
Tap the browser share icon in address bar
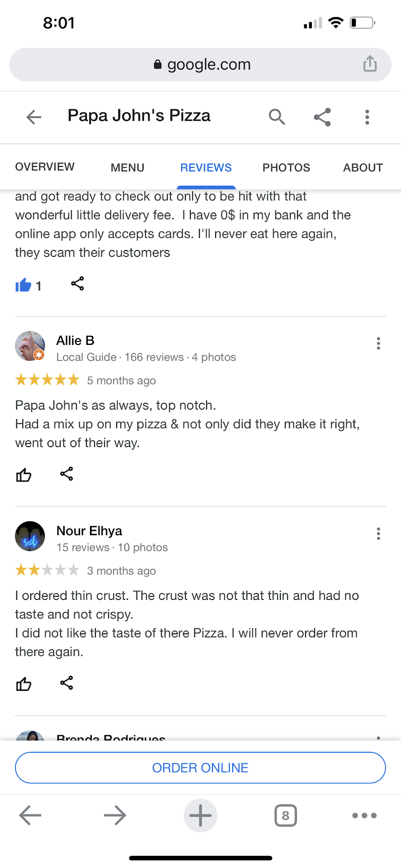click(x=370, y=64)
